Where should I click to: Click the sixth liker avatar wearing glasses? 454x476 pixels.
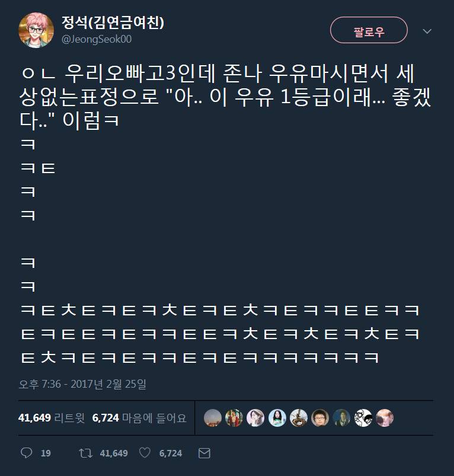coord(320,418)
